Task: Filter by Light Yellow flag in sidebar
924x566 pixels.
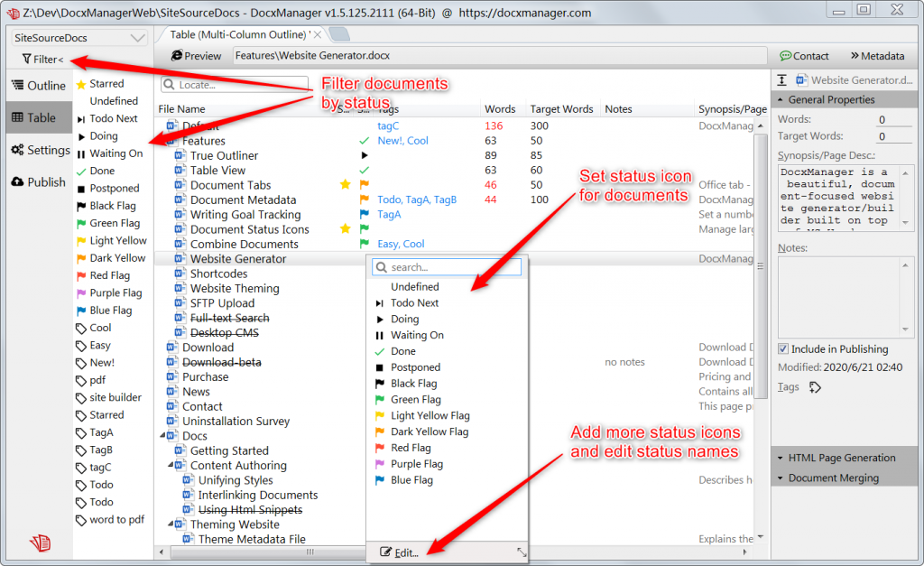Action: click(x=111, y=240)
